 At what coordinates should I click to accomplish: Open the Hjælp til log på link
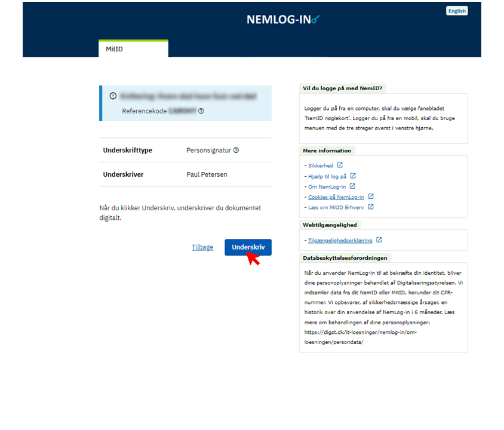[327, 176]
